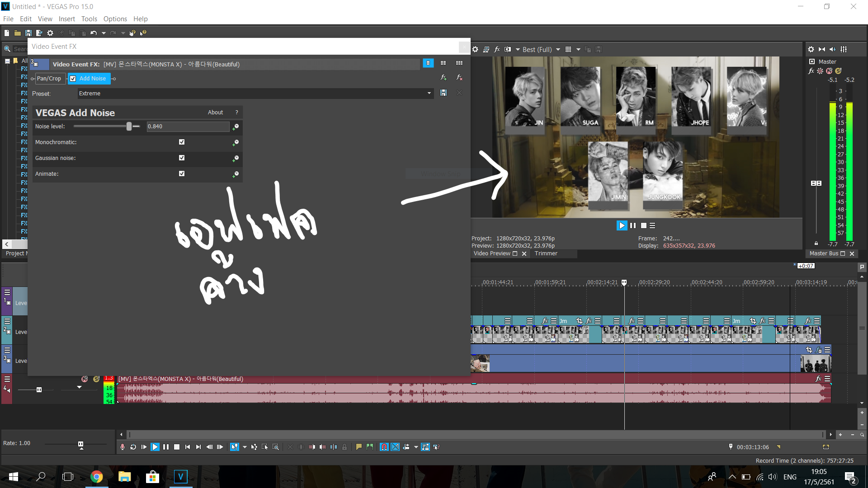Screen dimensions: 868x488
Task: Click the timeline cursor marker on ruler
Action: click(x=624, y=282)
